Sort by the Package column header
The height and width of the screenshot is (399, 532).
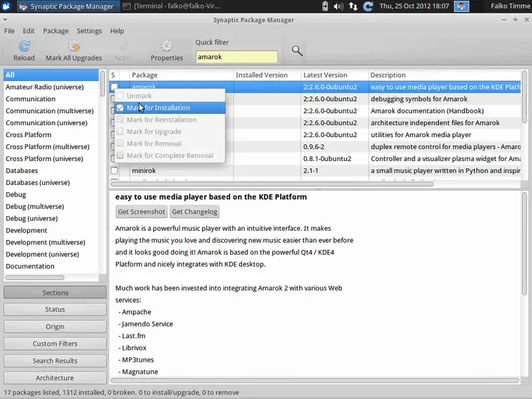tap(182, 75)
